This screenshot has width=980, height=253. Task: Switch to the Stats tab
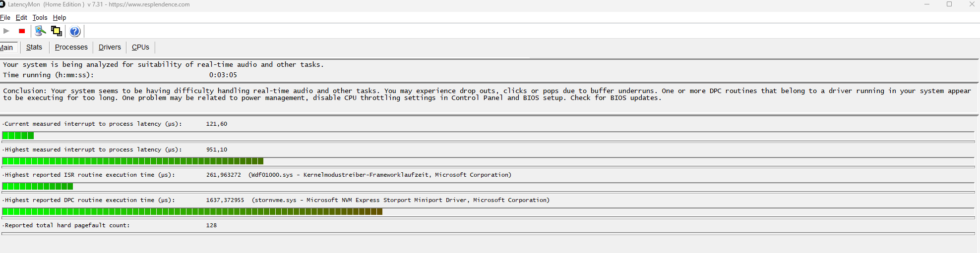pos(34,47)
